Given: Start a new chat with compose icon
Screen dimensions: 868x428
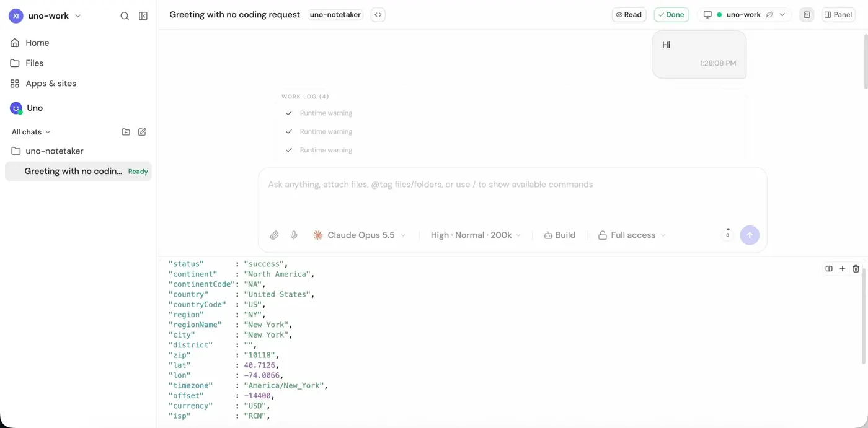Looking at the screenshot, I should click(142, 132).
